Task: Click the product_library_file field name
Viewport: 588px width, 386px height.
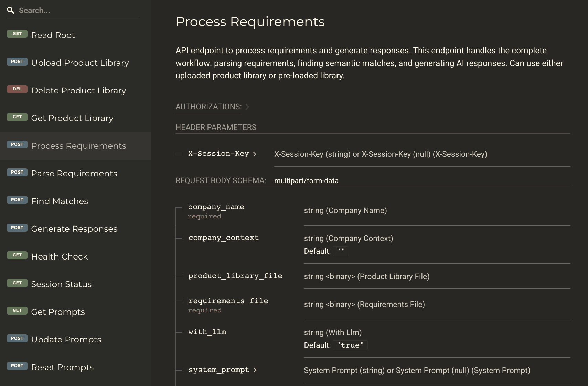Action: 235,276
